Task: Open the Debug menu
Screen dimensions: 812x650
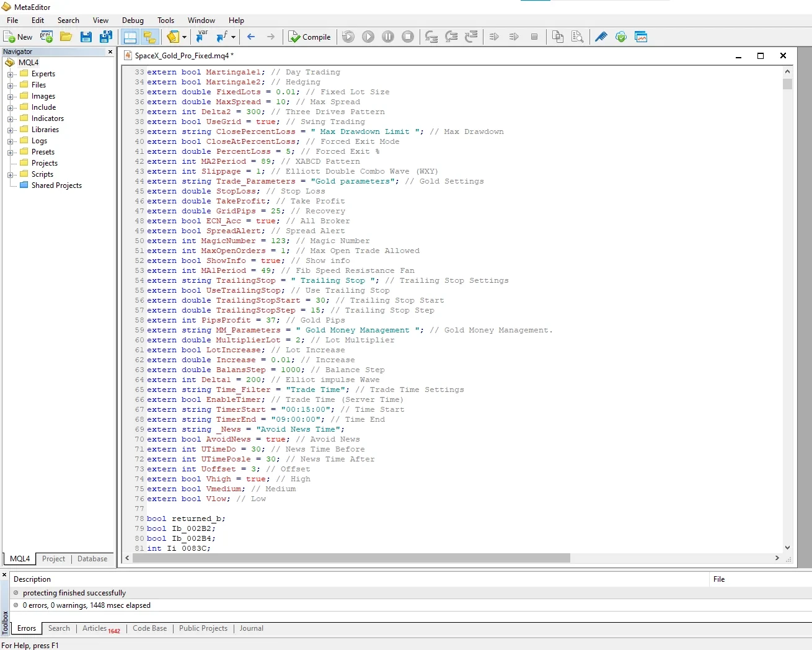Action: pos(133,20)
